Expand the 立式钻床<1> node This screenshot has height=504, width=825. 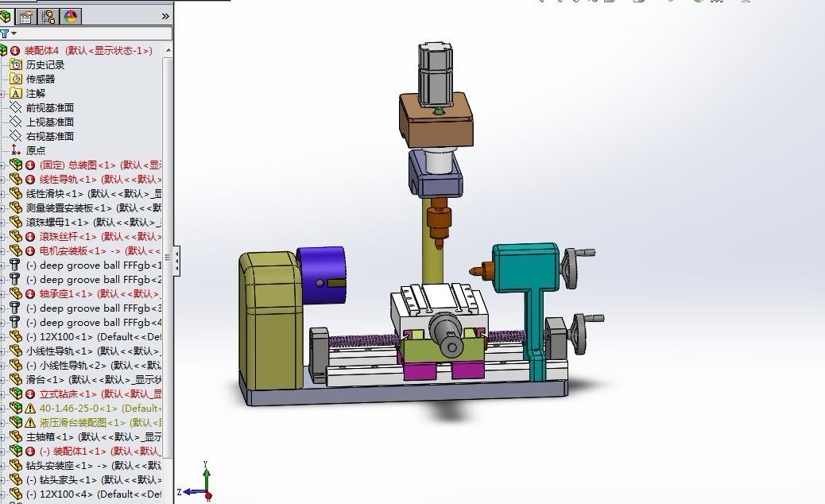2,394
